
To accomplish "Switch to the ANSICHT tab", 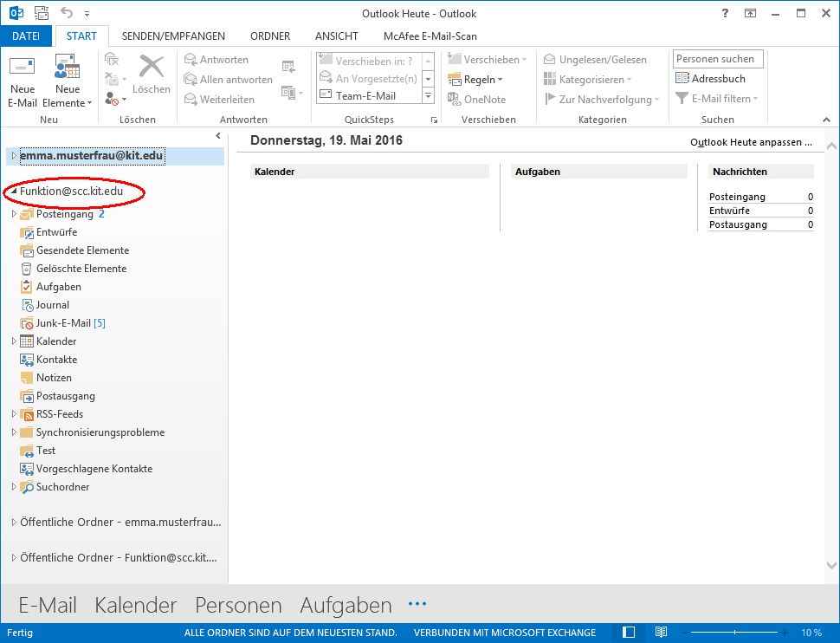I will tap(336, 36).
